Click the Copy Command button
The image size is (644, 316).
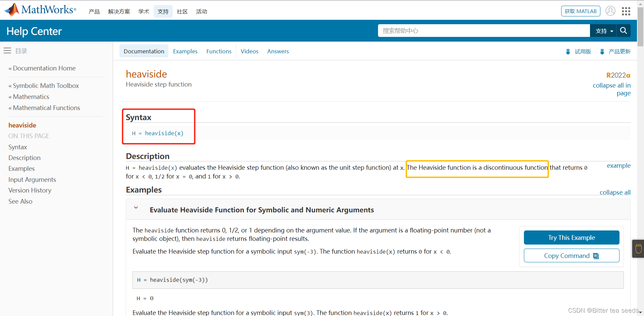(x=572, y=256)
